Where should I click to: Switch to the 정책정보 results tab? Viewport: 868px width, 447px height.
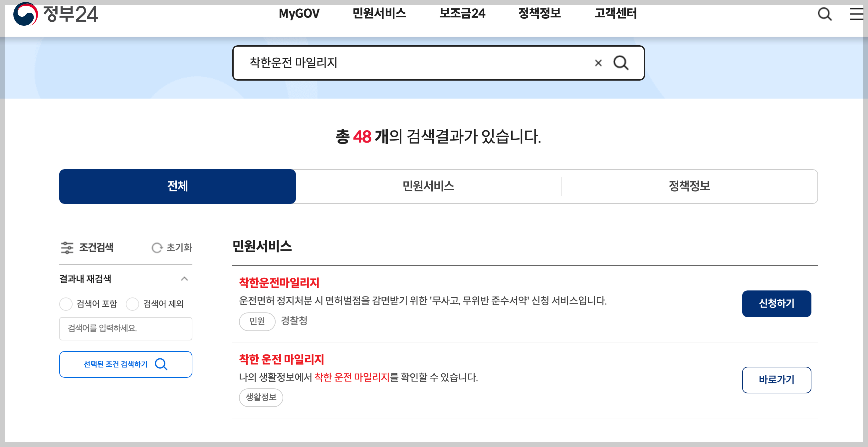[689, 187]
